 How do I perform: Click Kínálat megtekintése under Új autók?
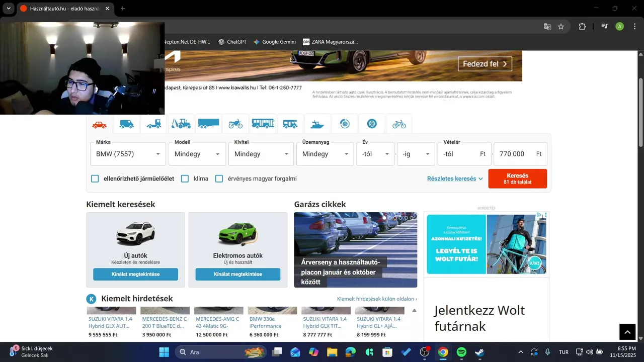(135, 274)
